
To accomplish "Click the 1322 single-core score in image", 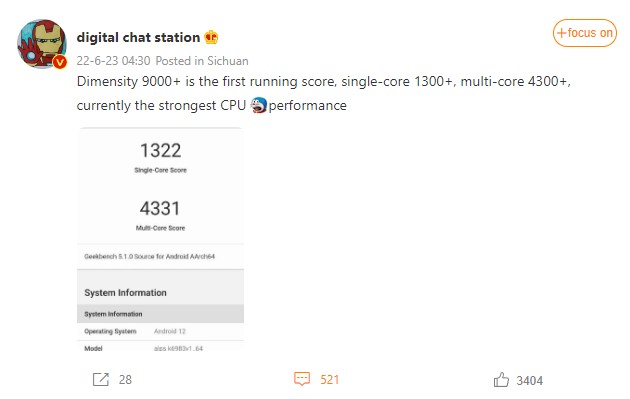I will [160, 151].
